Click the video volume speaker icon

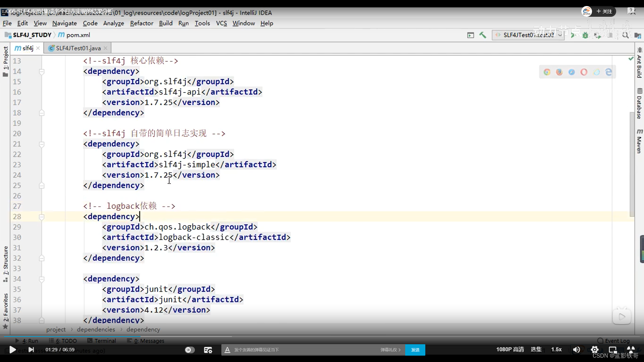pyautogui.click(x=576, y=350)
